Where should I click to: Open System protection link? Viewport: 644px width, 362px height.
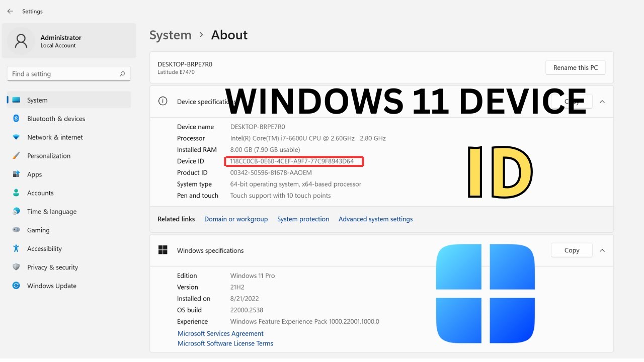[x=303, y=219]
